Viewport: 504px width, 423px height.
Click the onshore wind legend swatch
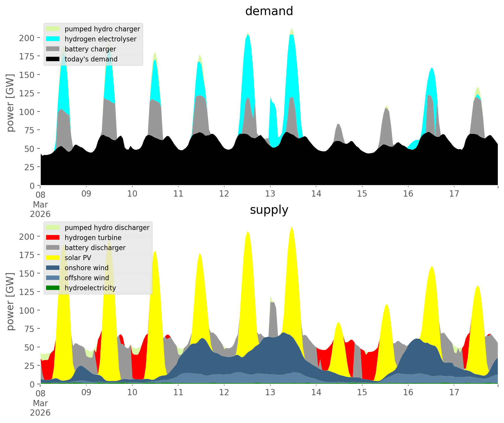(53, 268)
